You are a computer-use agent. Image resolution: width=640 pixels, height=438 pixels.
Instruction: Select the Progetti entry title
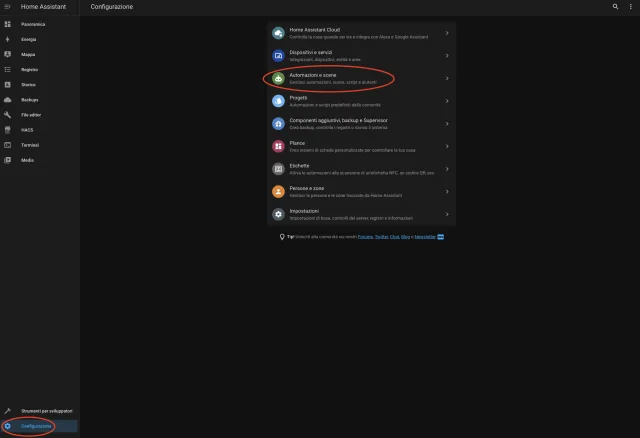(298, 98)
